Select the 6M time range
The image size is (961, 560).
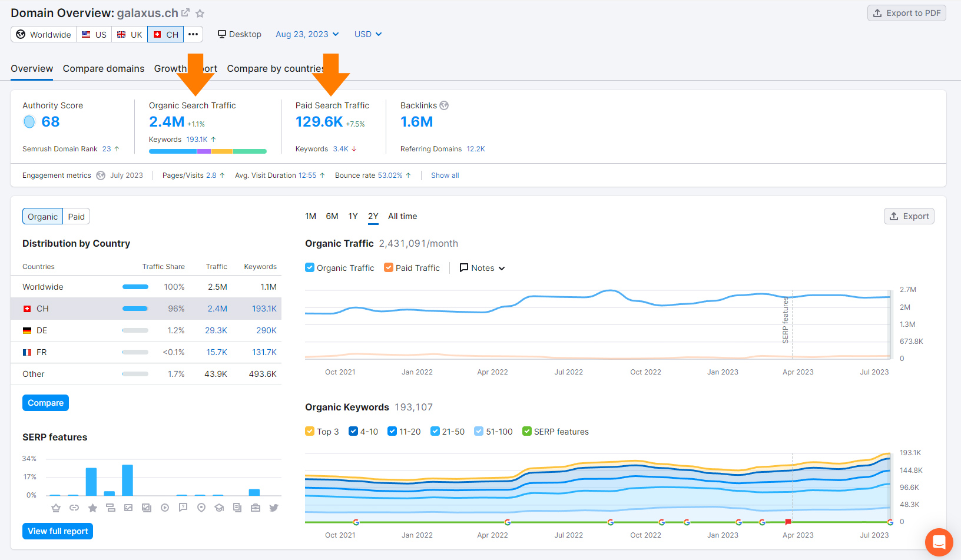tap(332, 216)
